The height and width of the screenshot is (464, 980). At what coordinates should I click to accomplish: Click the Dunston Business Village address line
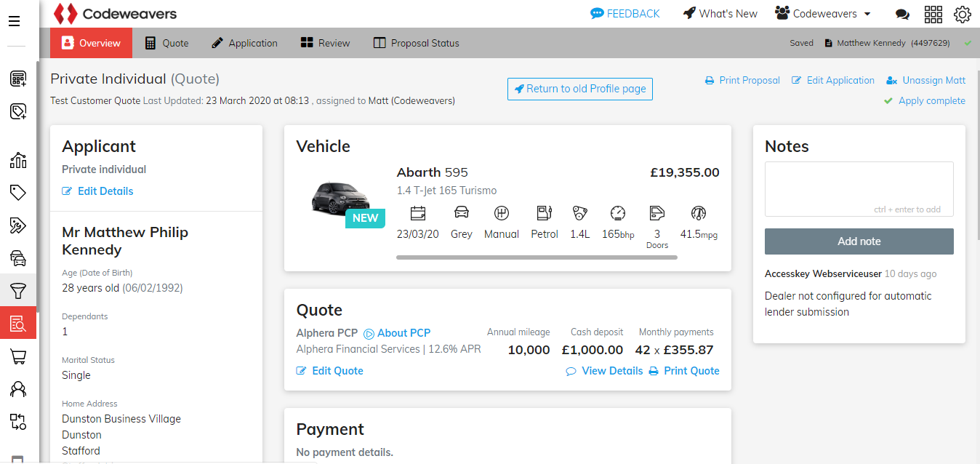(121, 419)
